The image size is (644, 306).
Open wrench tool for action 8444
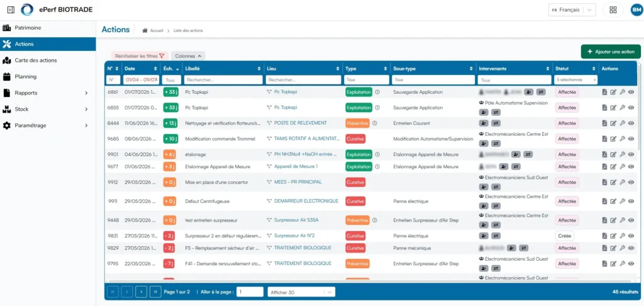tap(622, 123)
